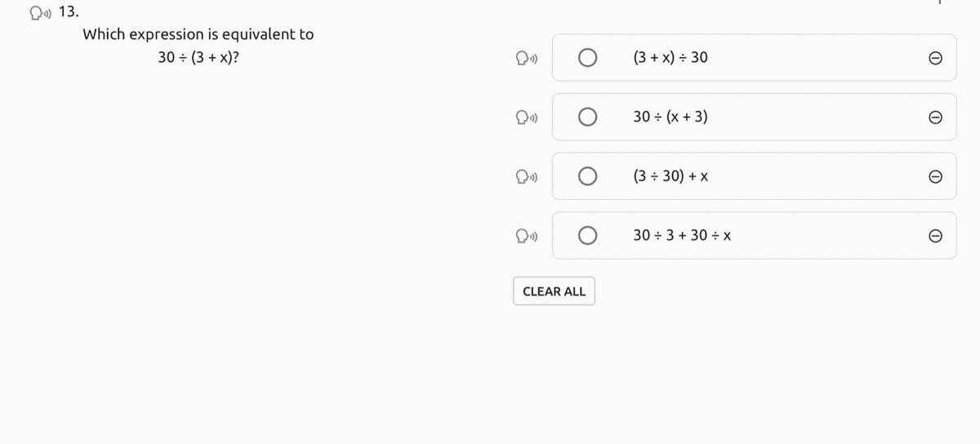Eliminate the (3 + x) ÷ 30 choice
980x444 pixels.
(937, 58)
